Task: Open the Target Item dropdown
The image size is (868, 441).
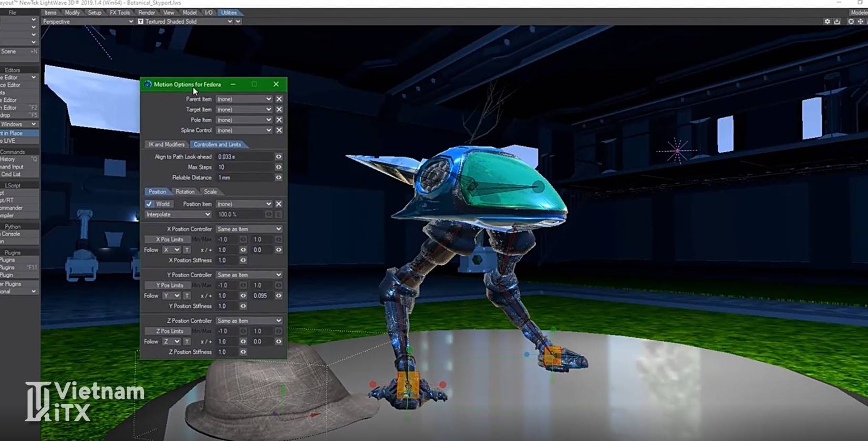Action: coord(244,109)
